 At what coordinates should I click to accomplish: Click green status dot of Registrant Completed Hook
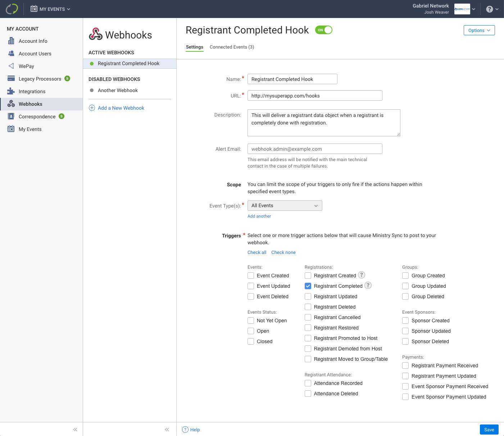[92, 64]
